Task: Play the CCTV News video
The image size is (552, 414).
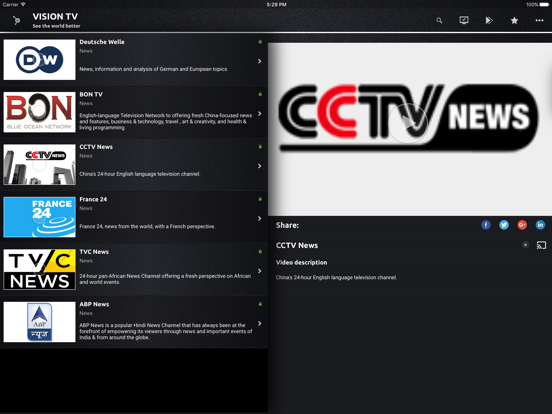Action: pos(408,123)
